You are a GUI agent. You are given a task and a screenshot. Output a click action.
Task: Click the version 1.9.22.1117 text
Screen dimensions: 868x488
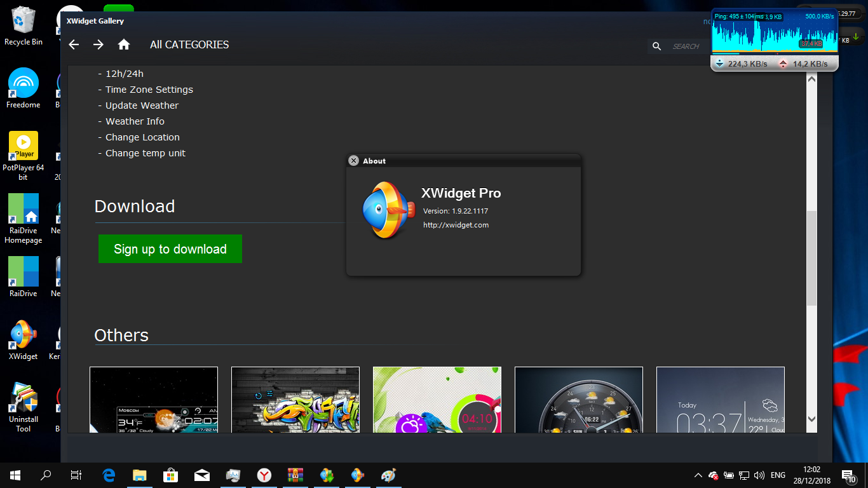[456, 211]
